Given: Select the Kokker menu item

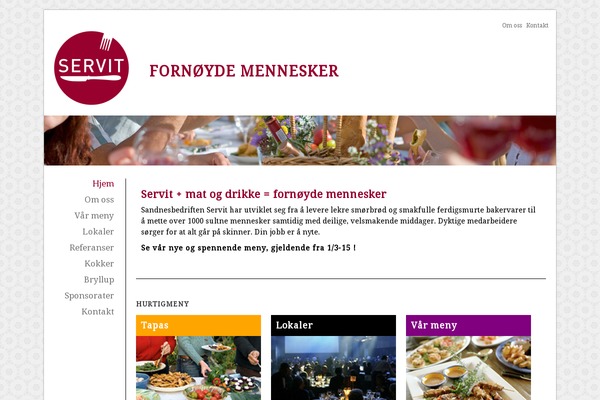Looking at the screenshot, I should (x=99, y=263).
